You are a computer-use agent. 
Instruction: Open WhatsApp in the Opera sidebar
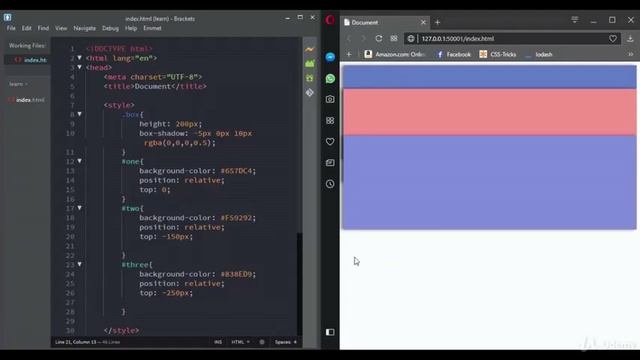pos(330,78)
